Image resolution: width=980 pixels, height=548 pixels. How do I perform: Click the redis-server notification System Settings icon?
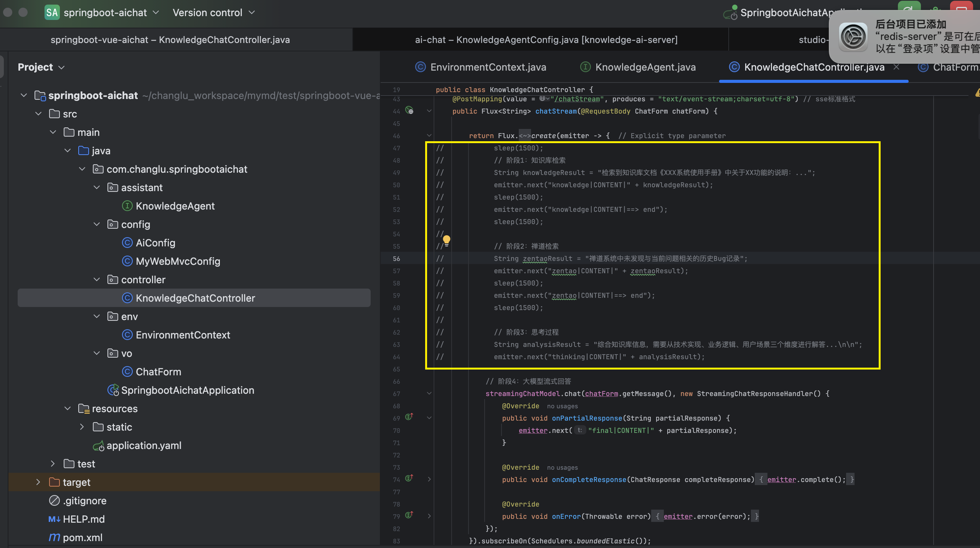[853, 37]
